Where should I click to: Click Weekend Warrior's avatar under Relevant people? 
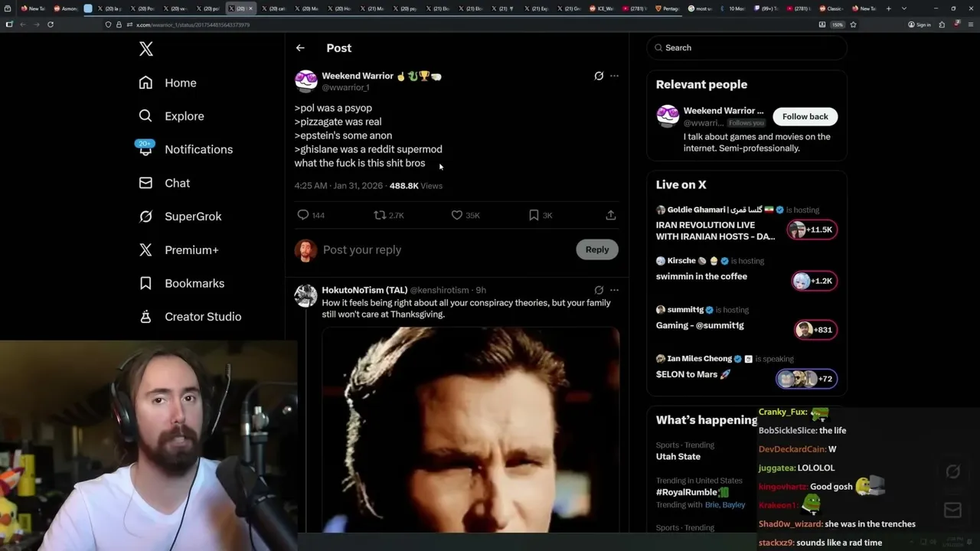668,116
